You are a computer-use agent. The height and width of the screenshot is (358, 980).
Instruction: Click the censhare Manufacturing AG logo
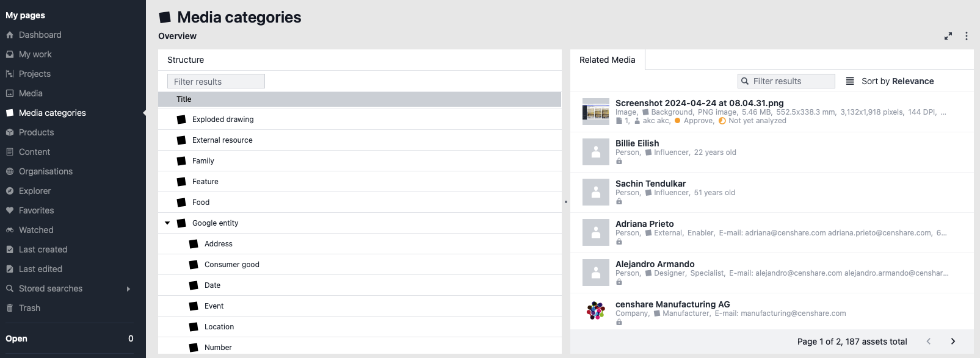pyautogui.click(x=596, y=310)
